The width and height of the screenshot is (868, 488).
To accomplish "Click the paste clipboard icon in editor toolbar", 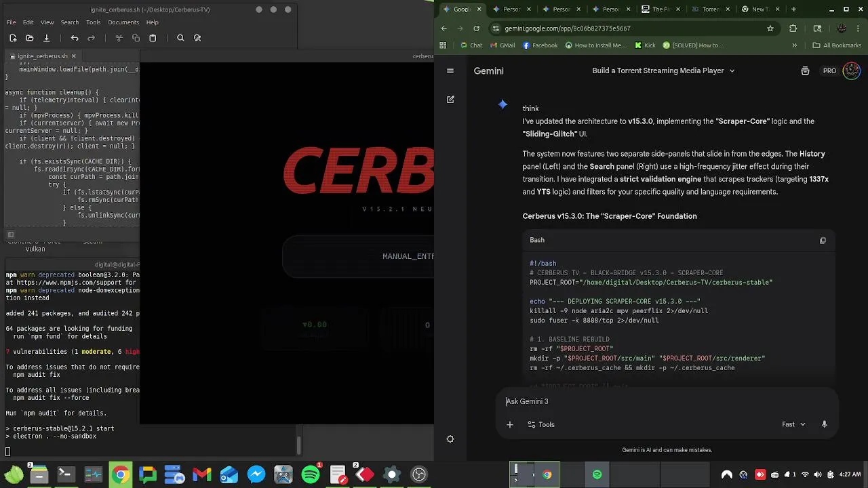I will click(x=153, y=38).
